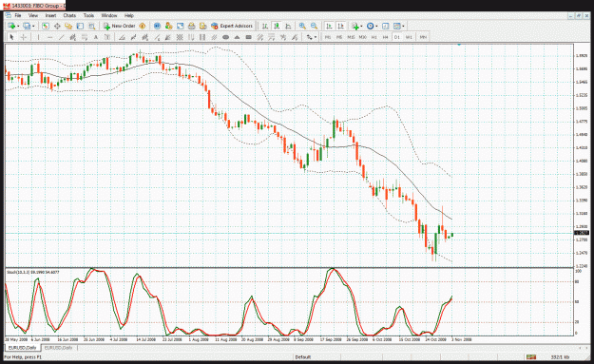Click the chart shift triangle marker
594x364 pixels.
pos(459,45)
